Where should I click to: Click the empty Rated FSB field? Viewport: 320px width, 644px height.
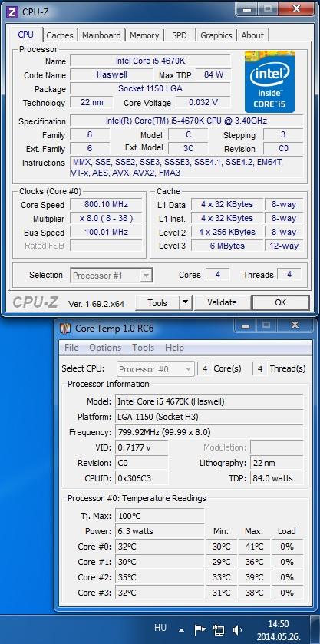click(x=106, y=246)
